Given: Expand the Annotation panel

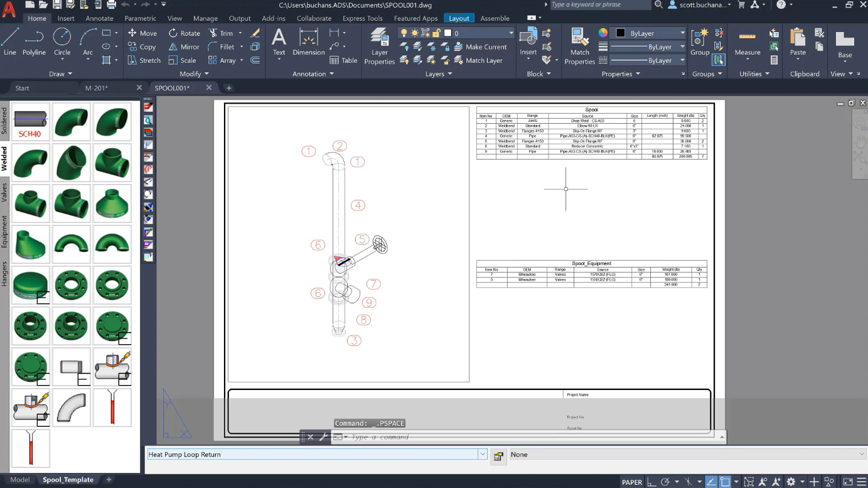Looking at the screenshot, I should pos(313,73).
